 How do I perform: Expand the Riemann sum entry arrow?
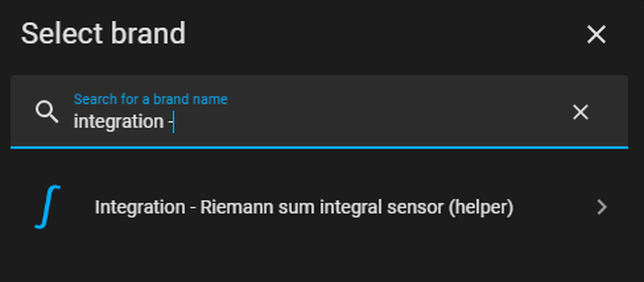(x=602, y=207)
